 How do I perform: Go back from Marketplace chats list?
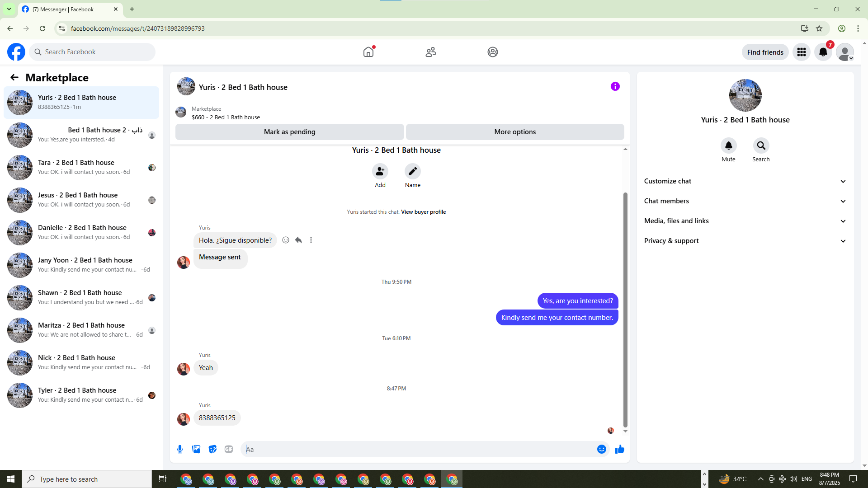(x=14, y=77)
